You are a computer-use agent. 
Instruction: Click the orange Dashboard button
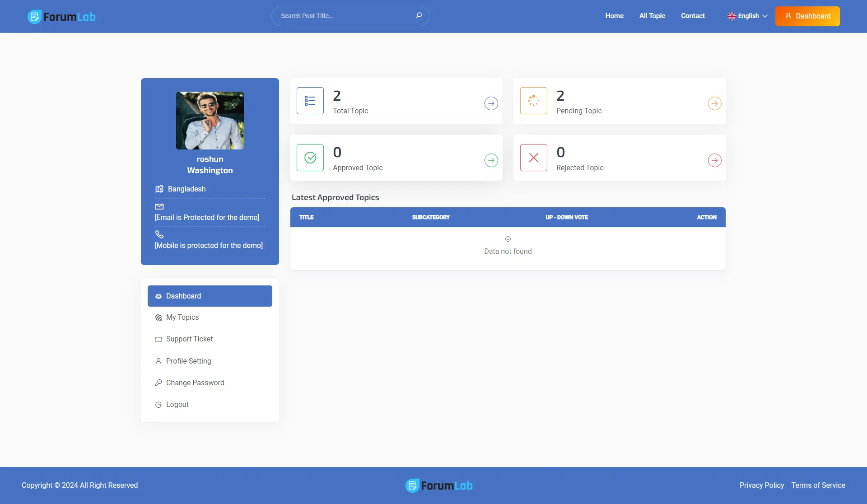pos(807,16)
